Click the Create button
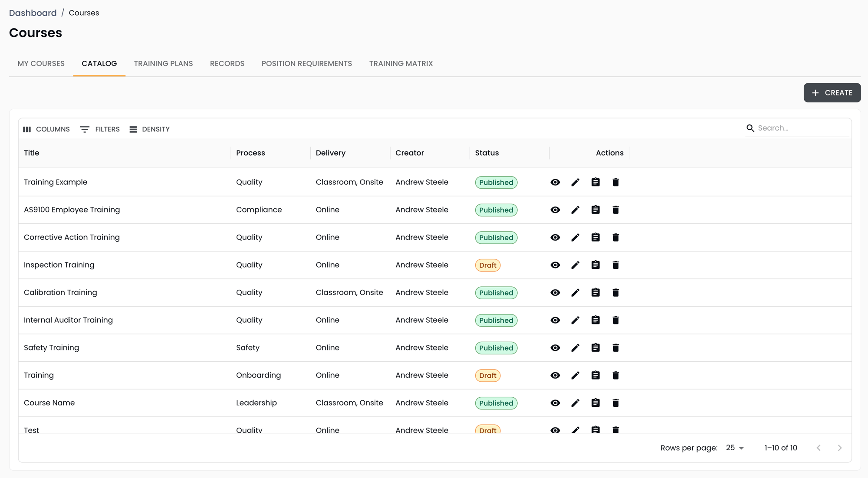This screenshot has height=478, width=868. pyautogui.click(x=832, y=93)
